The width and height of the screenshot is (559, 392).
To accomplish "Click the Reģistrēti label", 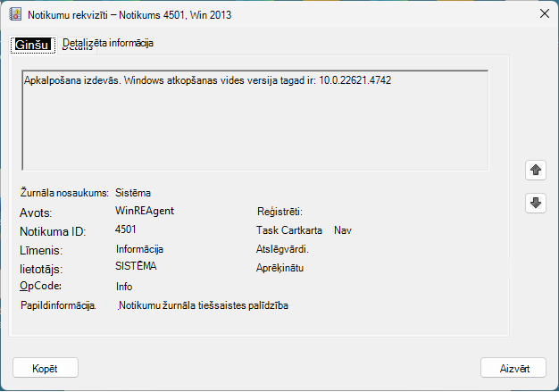I will pyautogui.click(x=279, y=212).
